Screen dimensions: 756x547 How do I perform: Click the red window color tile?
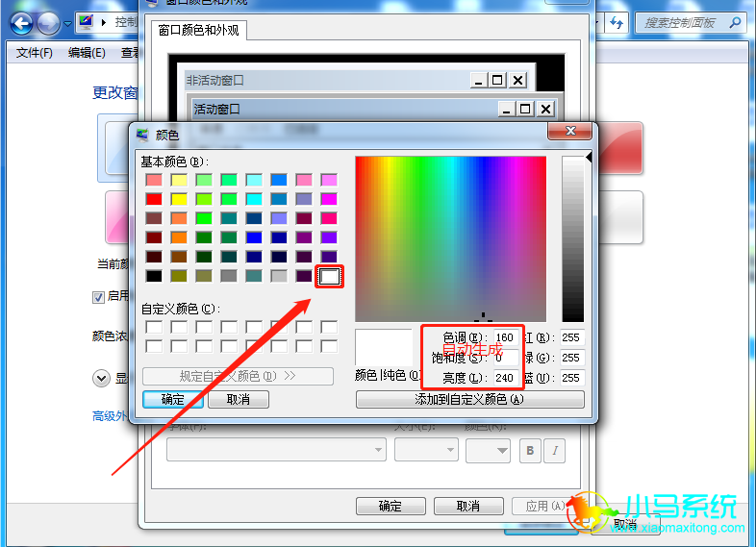620,147
